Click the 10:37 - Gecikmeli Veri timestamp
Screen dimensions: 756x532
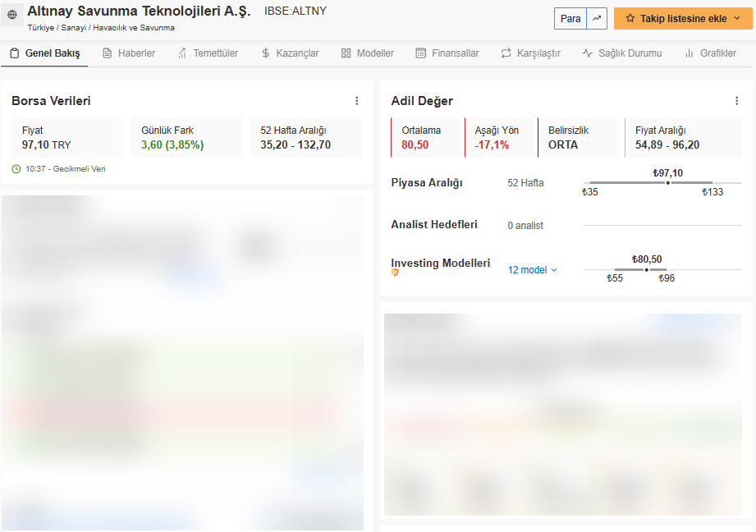[66, 169]
